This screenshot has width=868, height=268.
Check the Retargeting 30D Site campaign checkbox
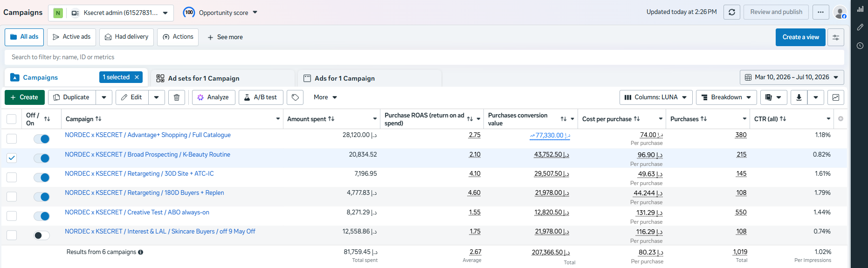pyautogui.click(x=12, y=177)
